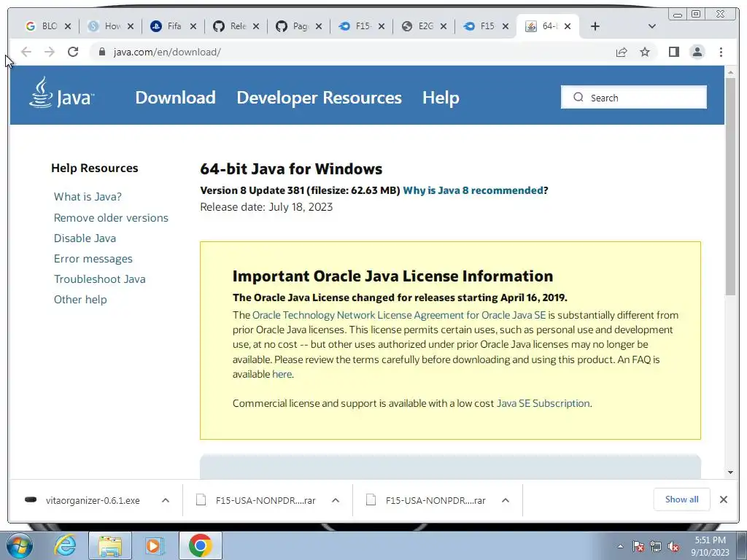Open the muted volume tray icon

673,546
